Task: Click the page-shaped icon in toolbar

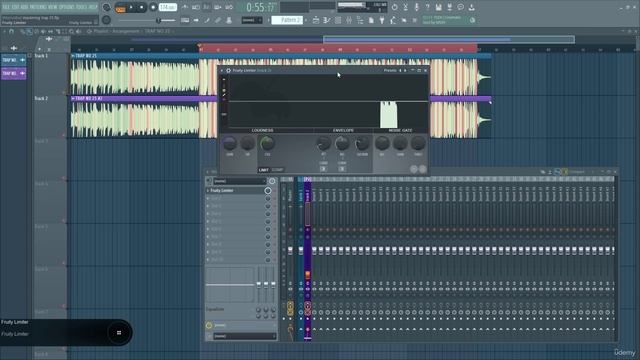Action: [x=371, y=20]
